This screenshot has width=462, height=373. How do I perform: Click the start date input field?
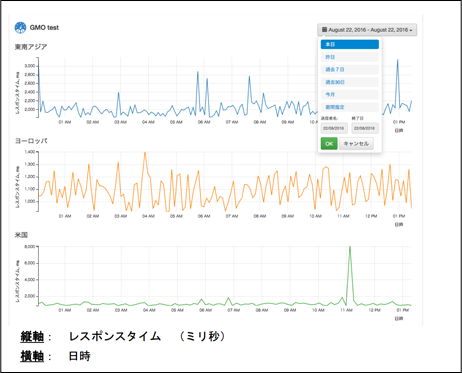[x=334, y=128]
